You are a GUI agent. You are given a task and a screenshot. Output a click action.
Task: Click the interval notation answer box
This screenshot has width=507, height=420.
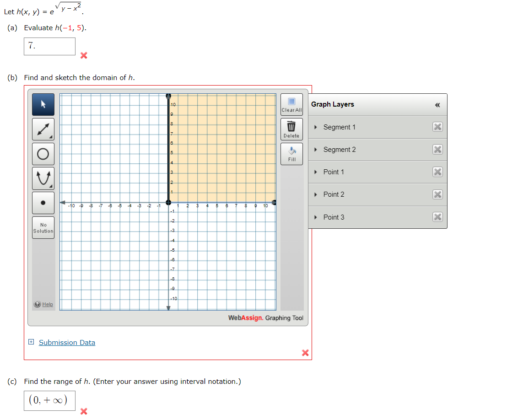(x=49, y=401)
